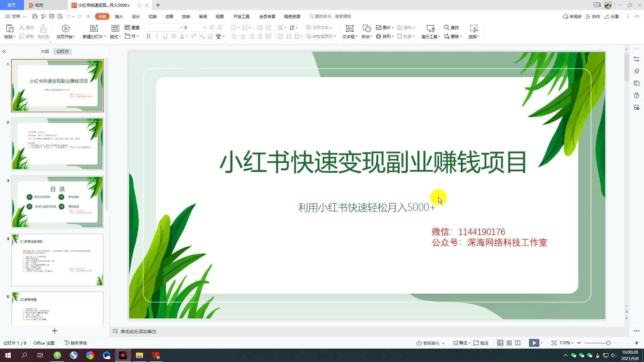Screen dimensions: 644x362
Task: Click the Paste clipboard icon
Action: (9, 28)
